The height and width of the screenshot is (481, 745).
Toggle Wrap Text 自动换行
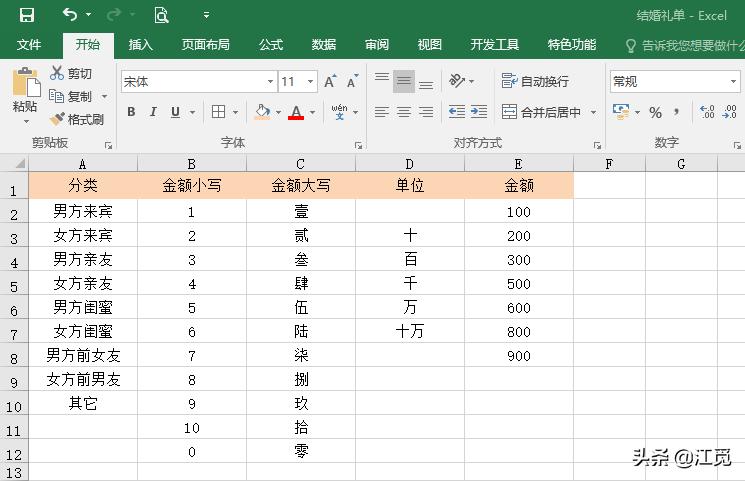coord(535,81)
